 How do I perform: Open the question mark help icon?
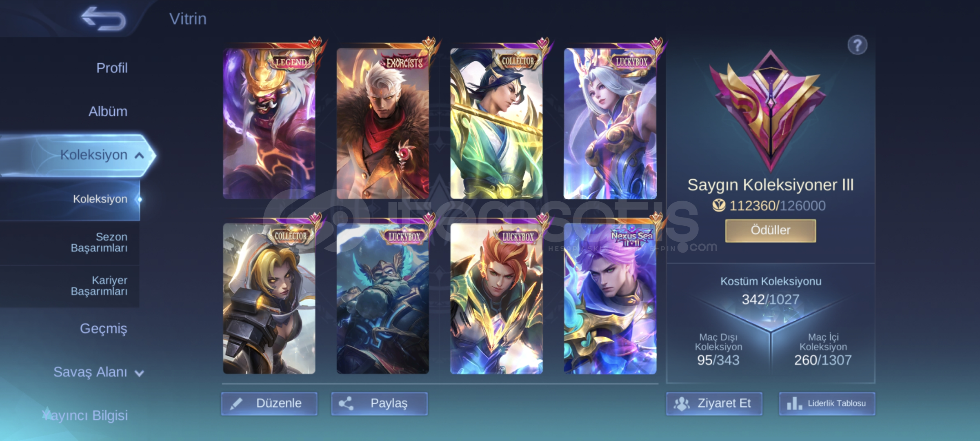point(857,45)
